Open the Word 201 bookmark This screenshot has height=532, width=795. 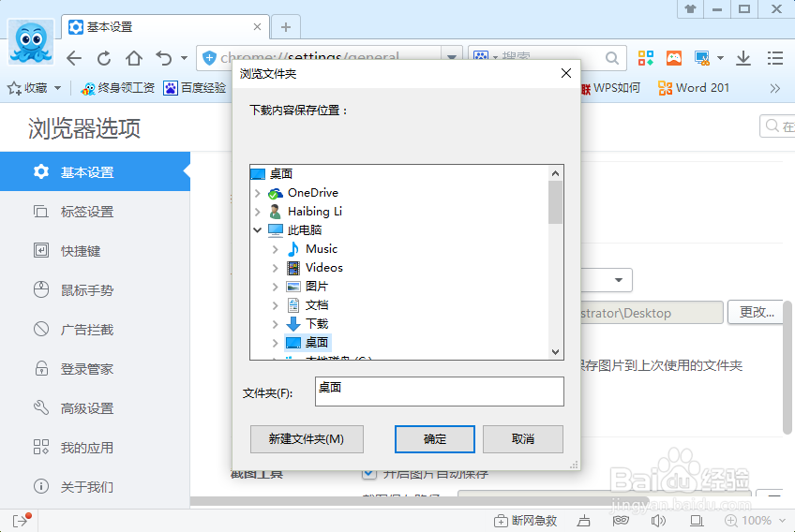[x=694, y=88]
